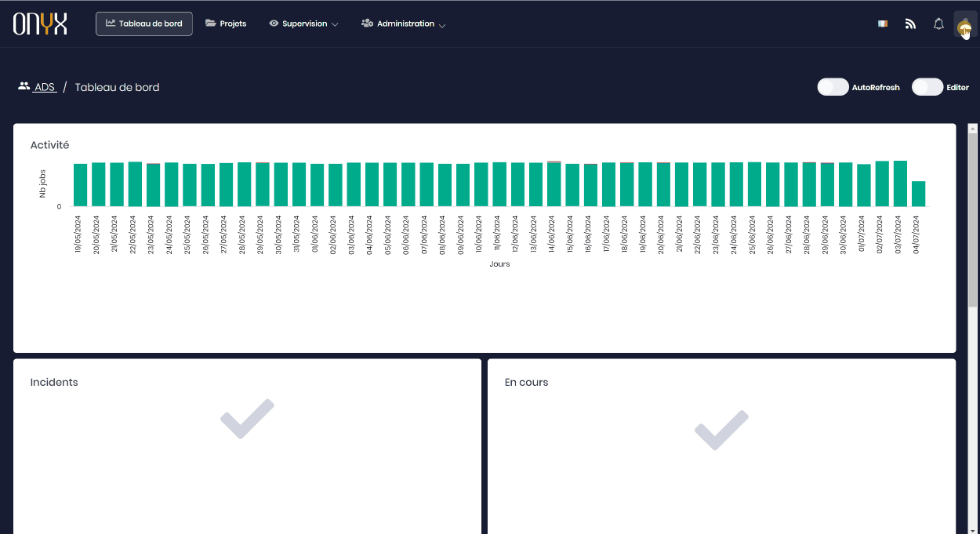
Task: Click the scrollbar up arrow
Action: tap(972, 128)
